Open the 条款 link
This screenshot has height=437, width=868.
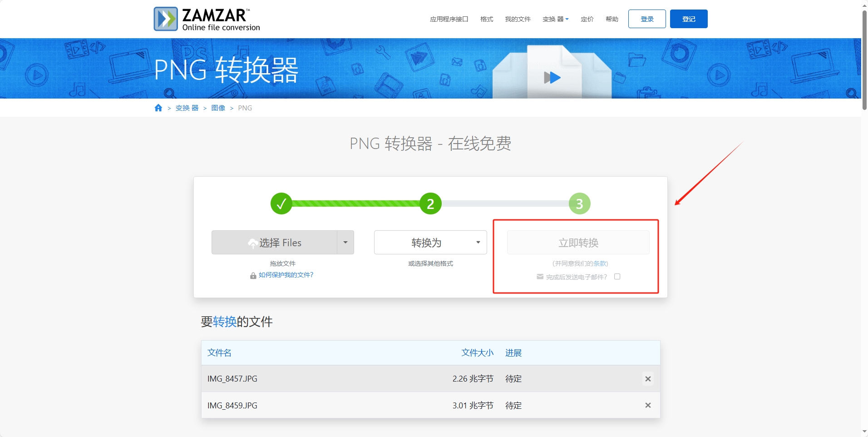(600, 263)
